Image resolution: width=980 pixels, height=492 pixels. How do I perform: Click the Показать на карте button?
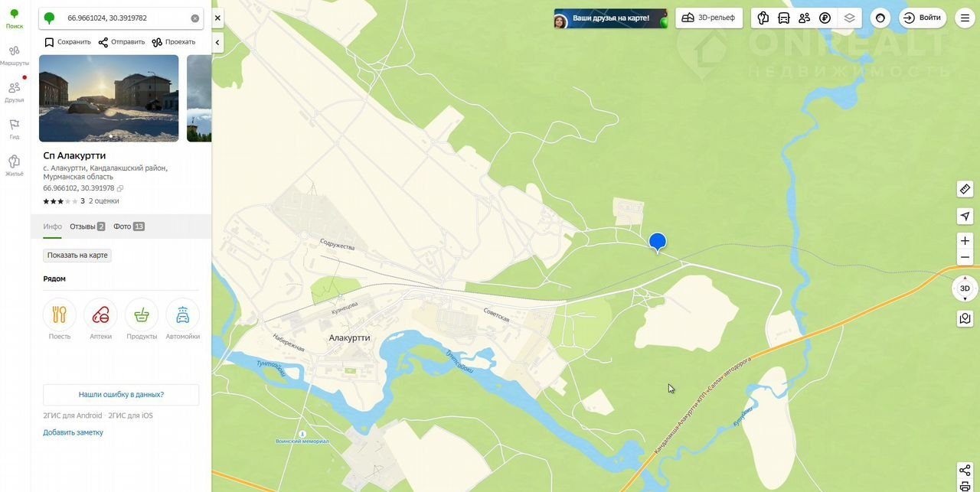click(x=77, y=256)
